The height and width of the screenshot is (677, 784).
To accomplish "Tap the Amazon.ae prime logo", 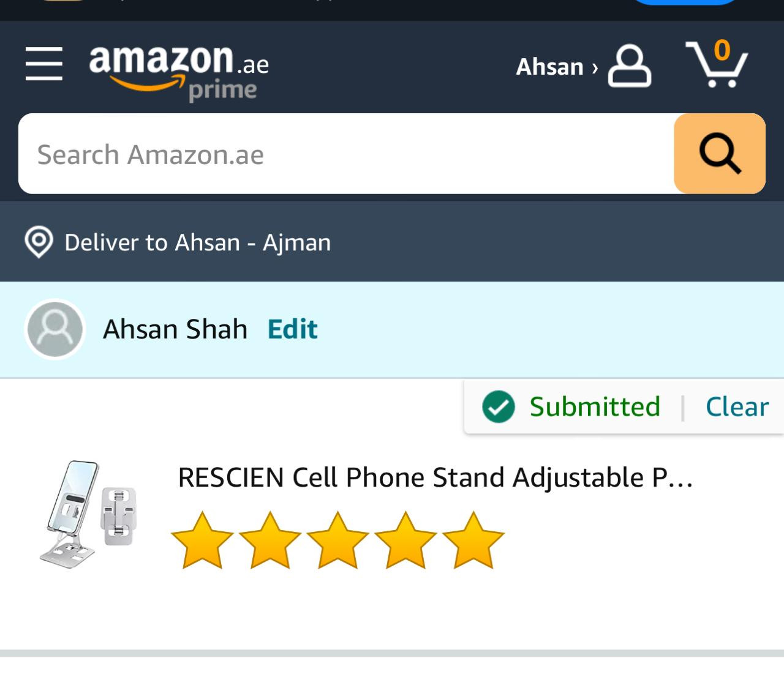I will [x=179, y=72].
